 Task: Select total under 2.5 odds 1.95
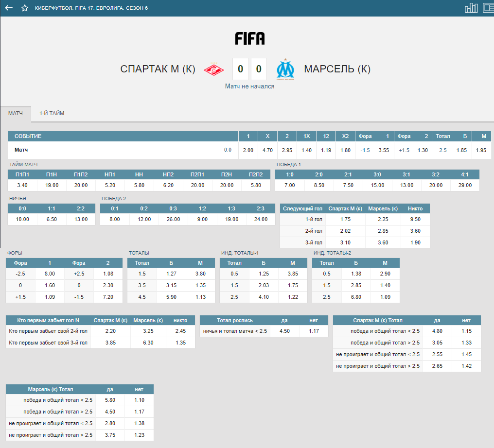481,150
